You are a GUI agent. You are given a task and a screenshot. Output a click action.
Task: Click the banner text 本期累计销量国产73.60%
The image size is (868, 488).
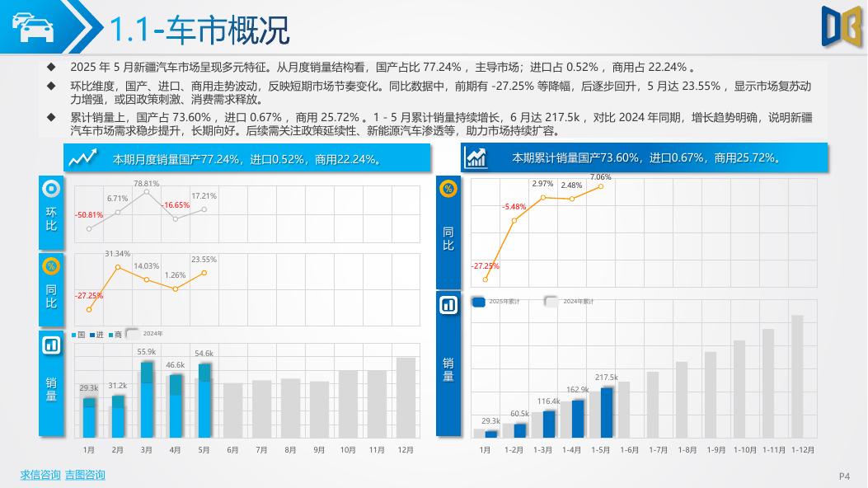click(x=575, y=157)
